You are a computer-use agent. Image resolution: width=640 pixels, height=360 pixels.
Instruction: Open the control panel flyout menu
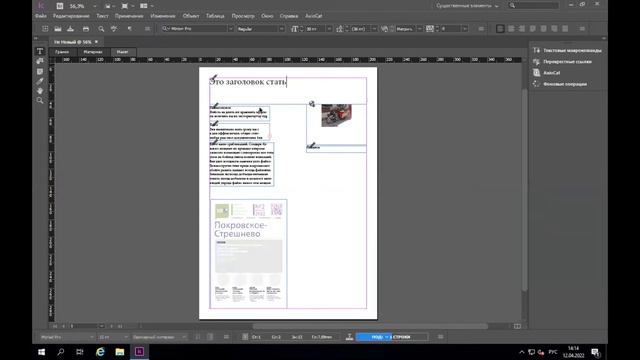(x=582, y=29)
